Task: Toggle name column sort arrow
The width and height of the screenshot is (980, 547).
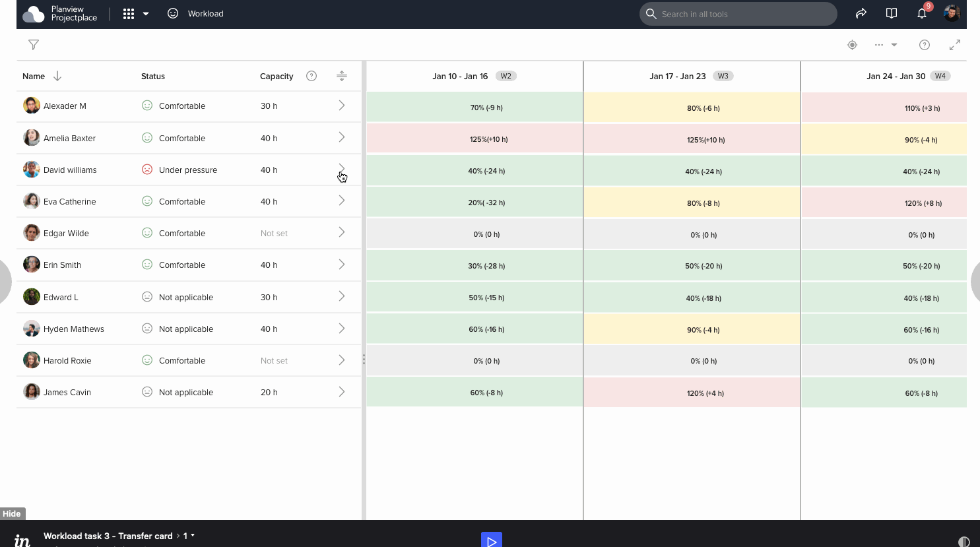Action: point(57,76)
